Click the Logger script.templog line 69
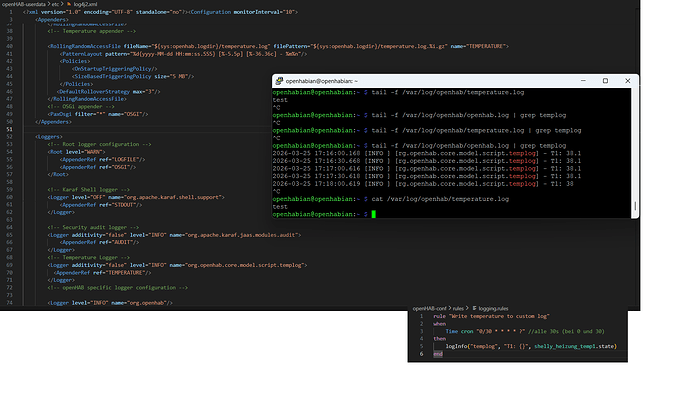This screenshot has width=690, height=393. click(x=177, y=265)
